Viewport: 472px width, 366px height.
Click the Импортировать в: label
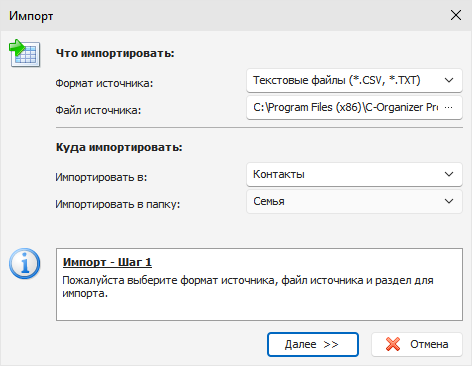(101, 177)
